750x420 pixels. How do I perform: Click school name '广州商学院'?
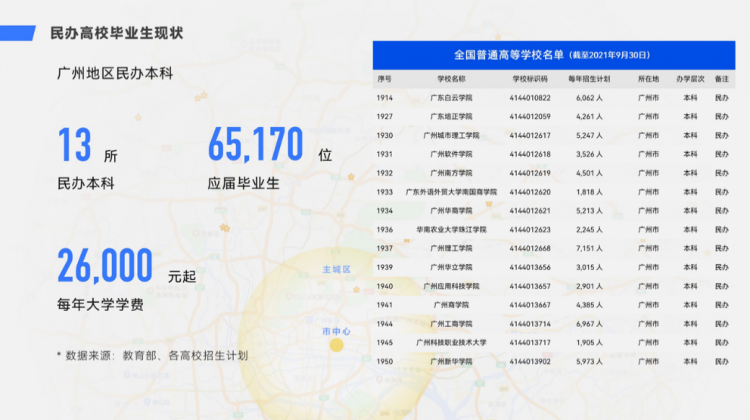tap(451, 305)
